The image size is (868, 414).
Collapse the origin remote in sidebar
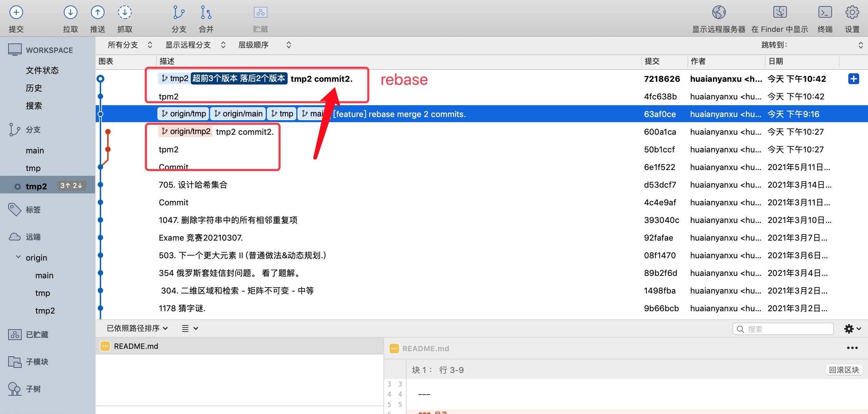[19, 257]
